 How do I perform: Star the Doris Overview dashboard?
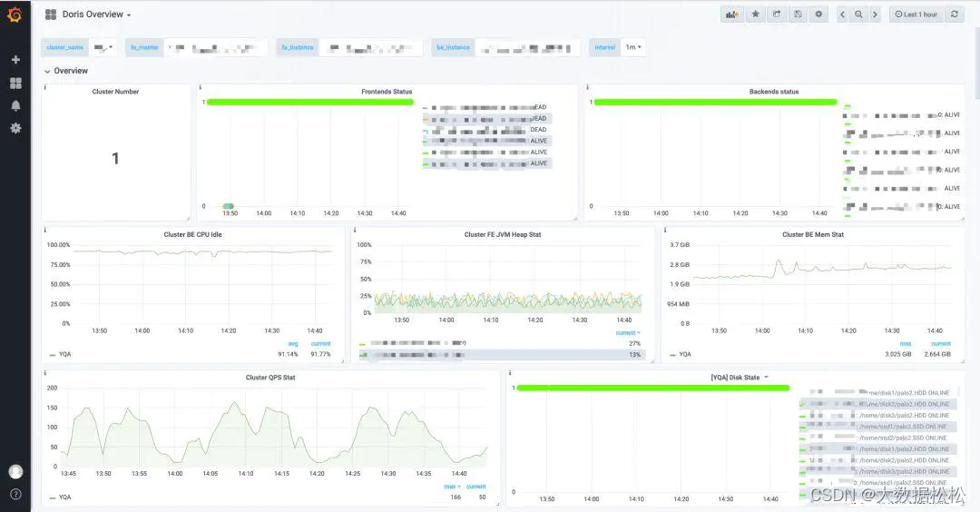(755, 15)
